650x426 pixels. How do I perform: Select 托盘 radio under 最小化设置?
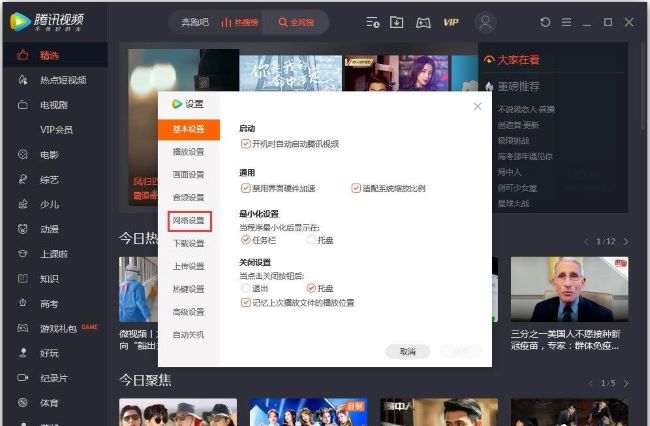pos(311,240)
